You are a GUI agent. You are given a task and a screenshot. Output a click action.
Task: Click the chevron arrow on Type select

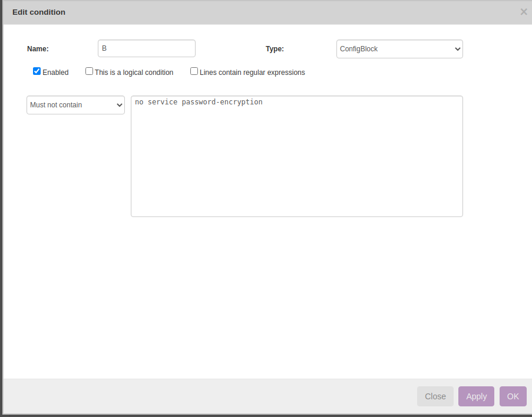point(457,50)
